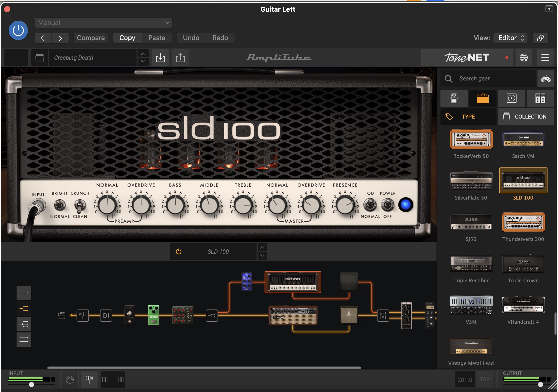Select the stomp pedals gear tab
The width and height of the screenshot is (558, 392).
454,98
